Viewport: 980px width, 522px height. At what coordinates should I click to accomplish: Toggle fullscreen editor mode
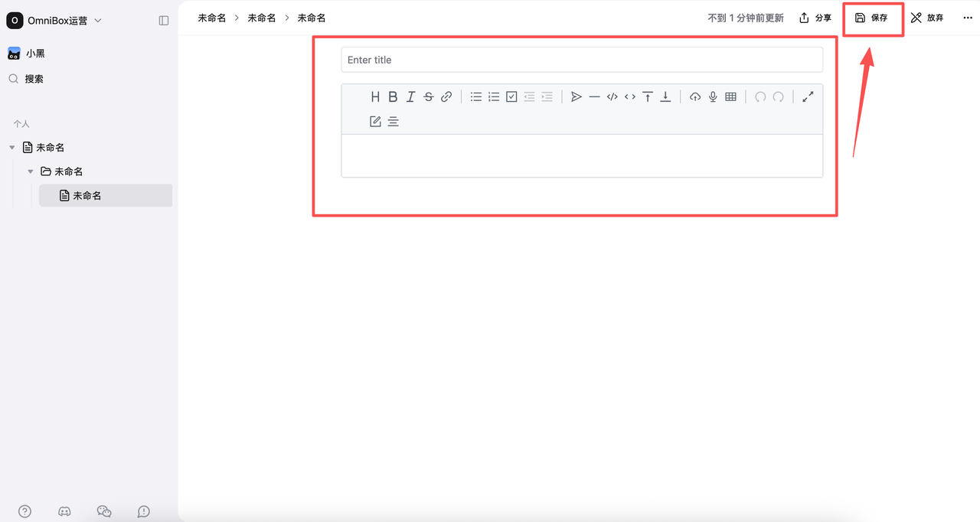[x=808, y=96]
